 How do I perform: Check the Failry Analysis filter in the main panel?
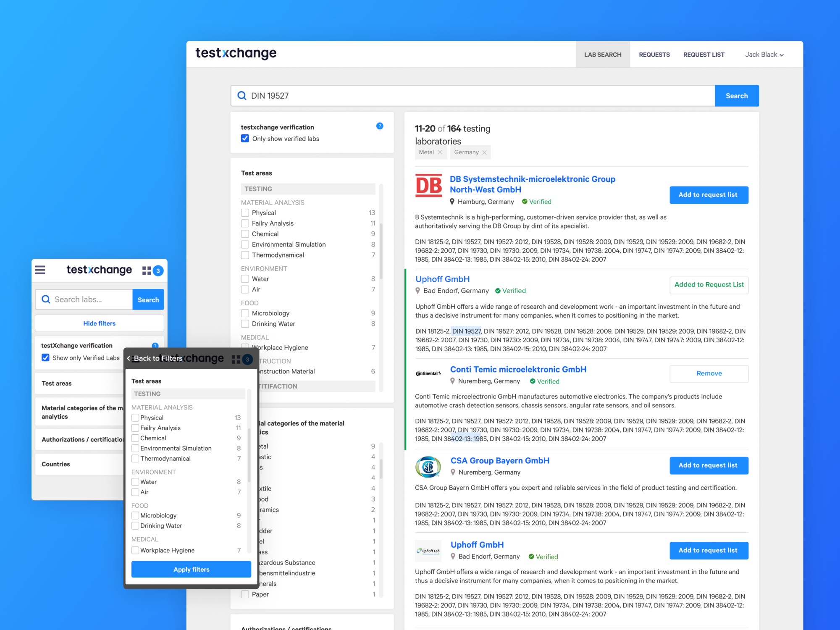point(245,223)
